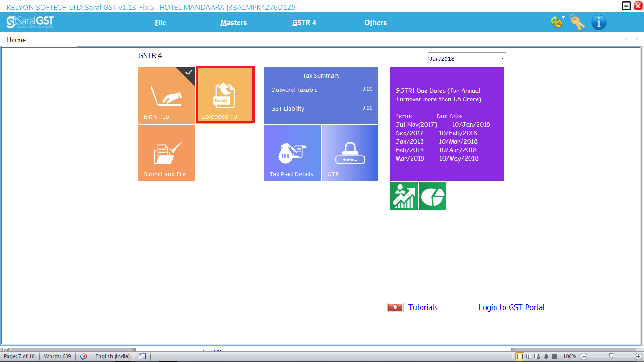Click the red Tutorials video icon
Screen dimensions: 644x362
coord(395,307)
